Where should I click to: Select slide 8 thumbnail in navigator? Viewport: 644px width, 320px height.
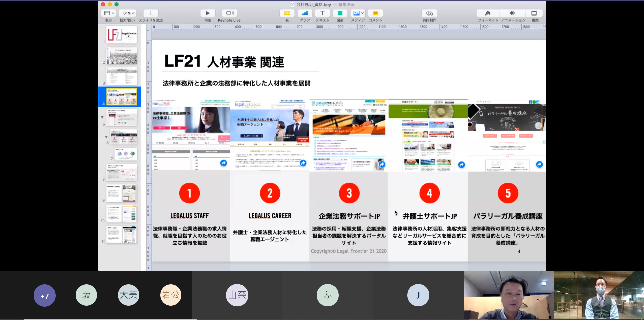click(x=121, y=173)
